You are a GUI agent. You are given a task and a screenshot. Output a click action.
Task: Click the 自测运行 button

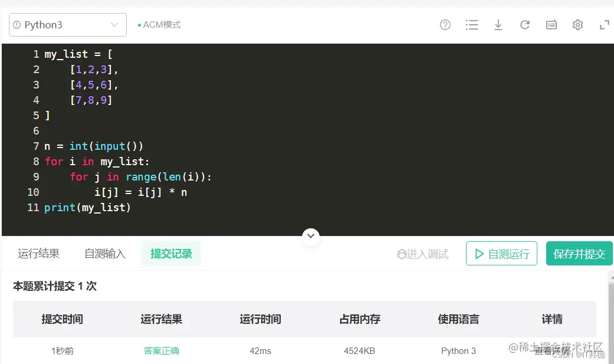(x=501, y=254)
